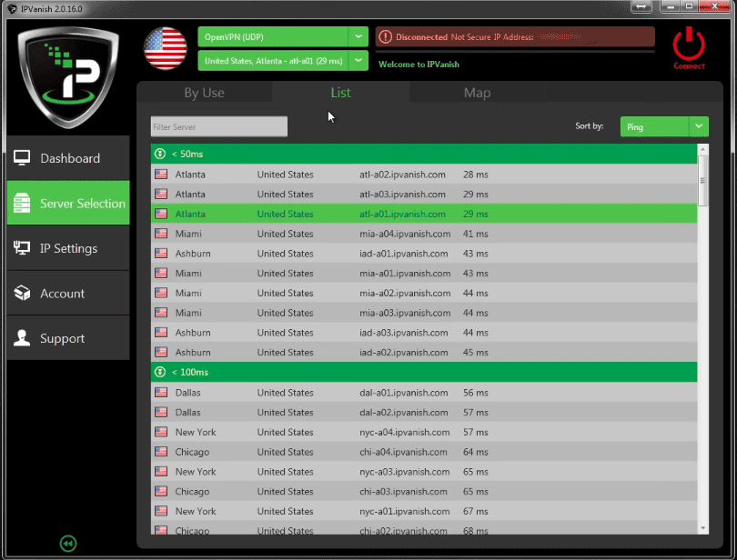Select server atl-a02.ipvanish.com
737x560 pixels.
pyautogui.click(x=424, y=175)
